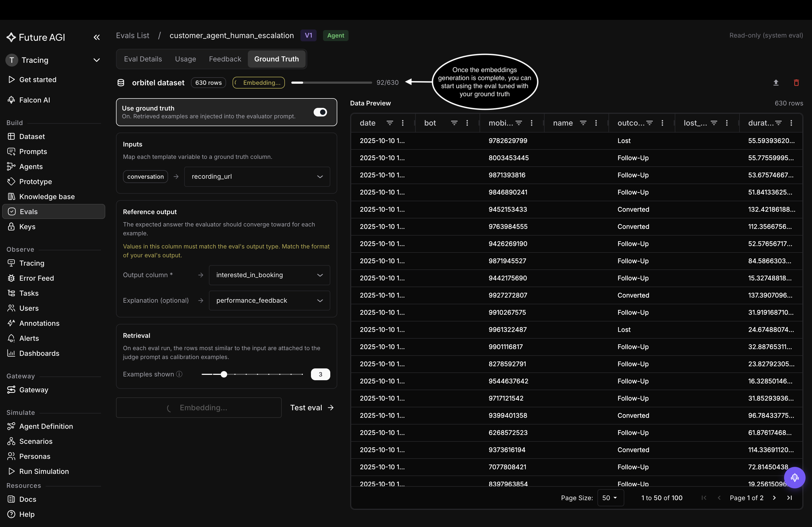
Task: Open Prompts in the sidebar
Action: 53,151
